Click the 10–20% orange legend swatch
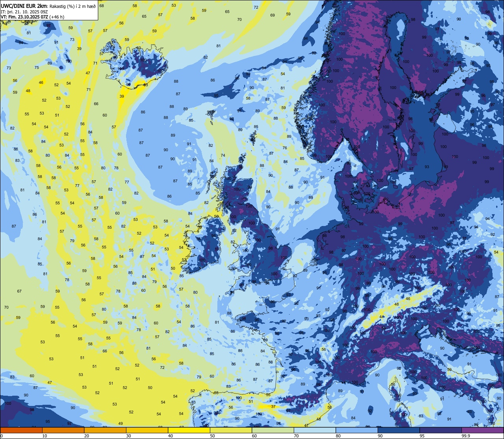The height and width of the screenshot is (439, 504). [x=63, y=430]
